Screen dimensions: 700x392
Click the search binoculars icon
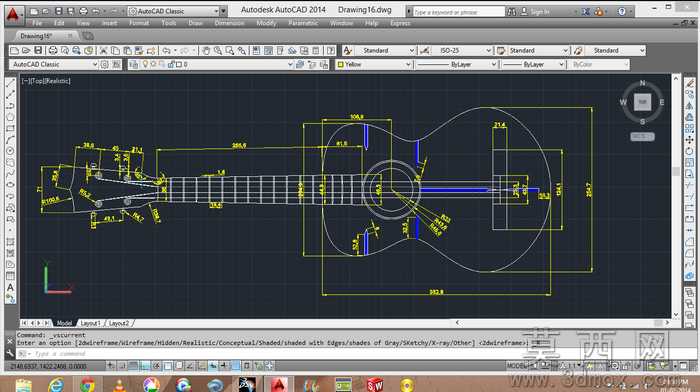point(512,12)
